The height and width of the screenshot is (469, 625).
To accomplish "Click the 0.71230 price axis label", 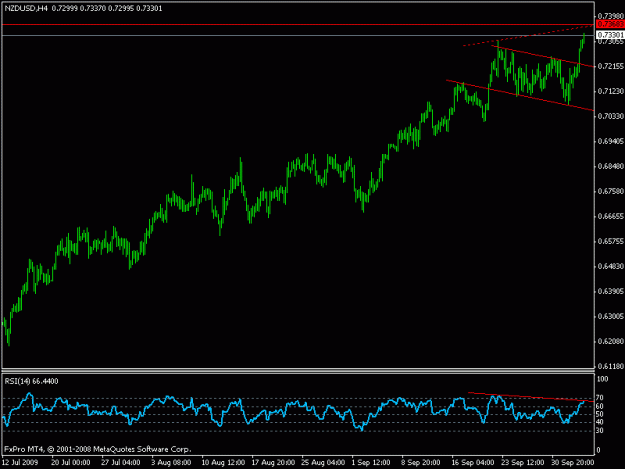I will pos(611,91).
